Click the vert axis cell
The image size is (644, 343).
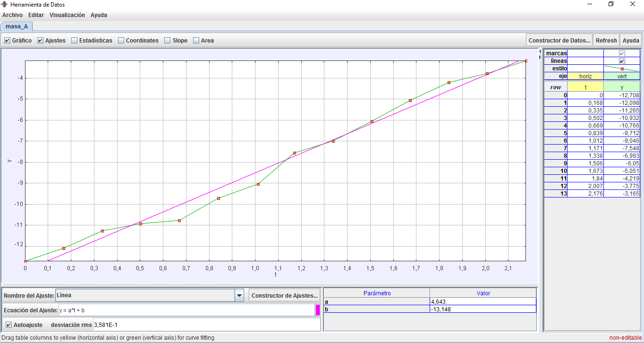click(622, 76)
